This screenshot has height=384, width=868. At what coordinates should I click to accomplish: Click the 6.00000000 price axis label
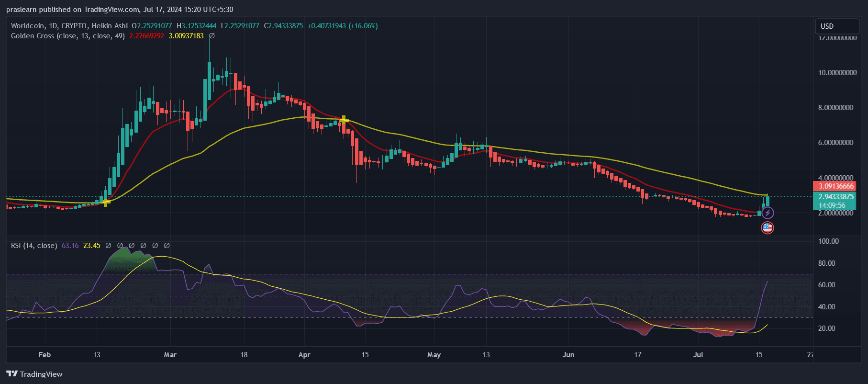[835, 143]
